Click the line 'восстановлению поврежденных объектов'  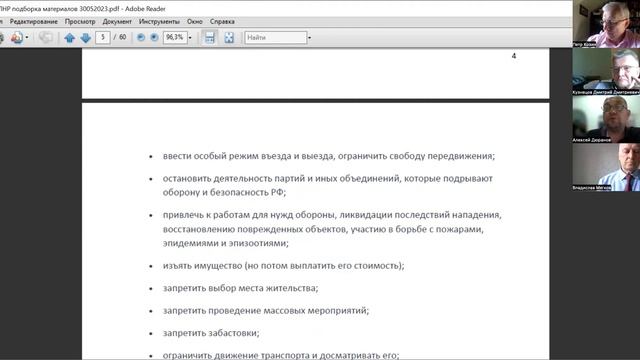[x=323, y=229]
